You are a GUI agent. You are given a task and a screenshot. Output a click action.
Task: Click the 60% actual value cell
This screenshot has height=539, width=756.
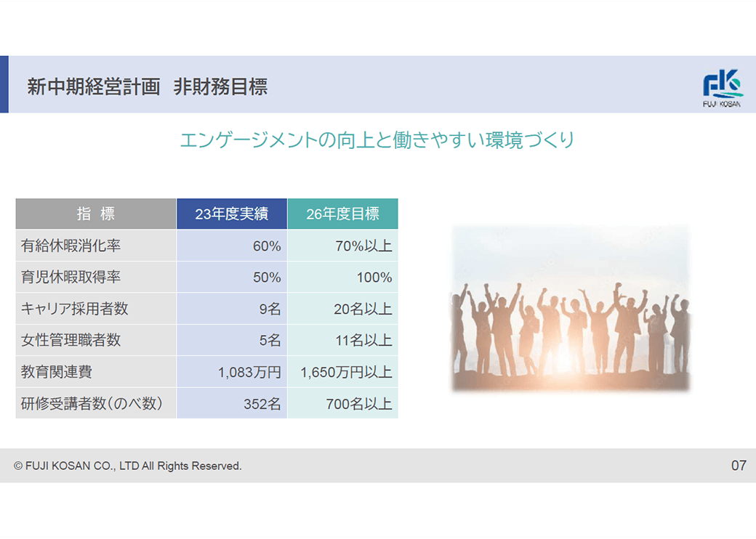[266, 246]
